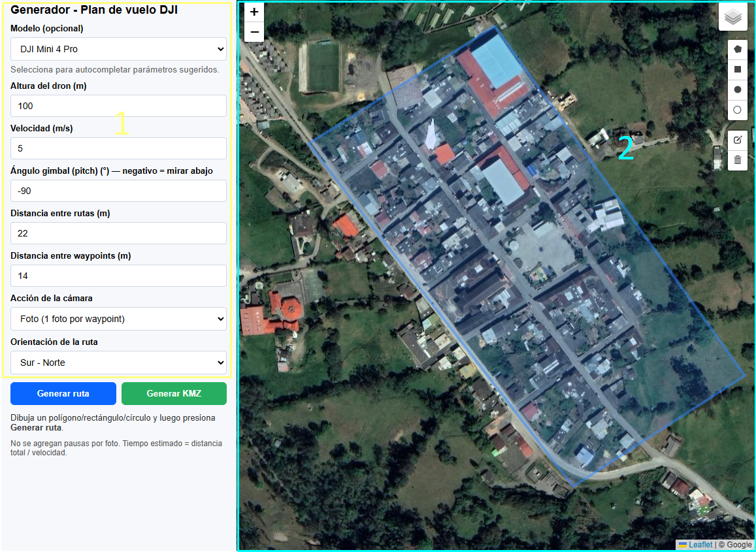The height and width of the screenshot is (552, 756).
Task: Open the map layers control
Action: coord(732,17)
